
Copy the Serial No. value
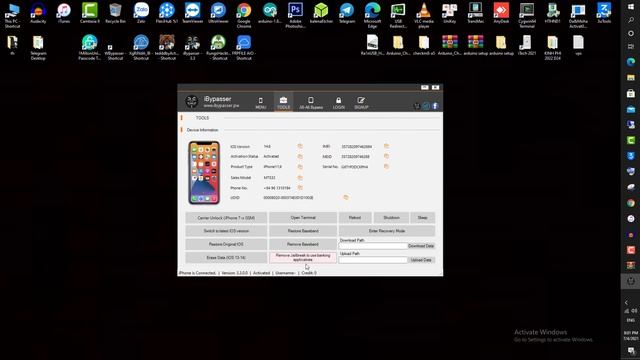[386, 166]
